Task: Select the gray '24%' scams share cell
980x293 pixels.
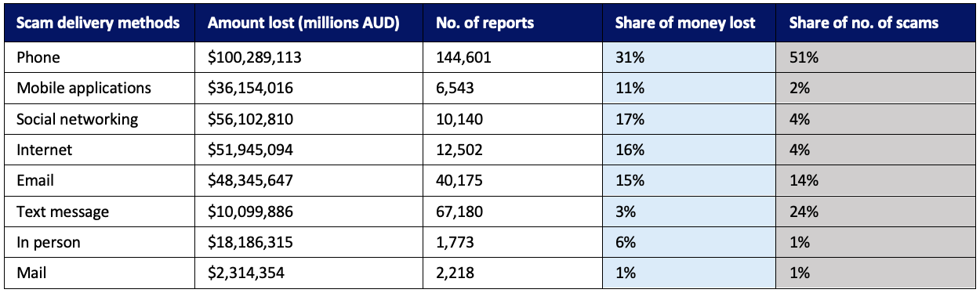Action: (874, 212)
